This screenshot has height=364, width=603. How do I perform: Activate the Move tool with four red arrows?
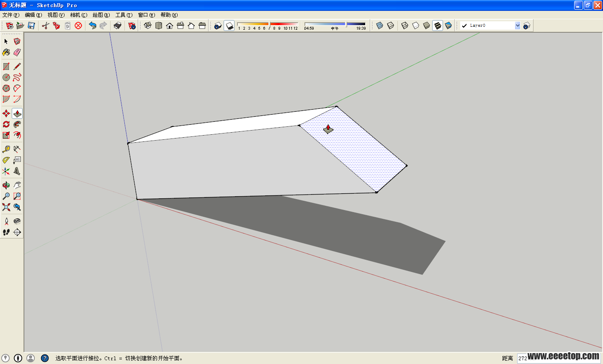[x=6, y=113]
